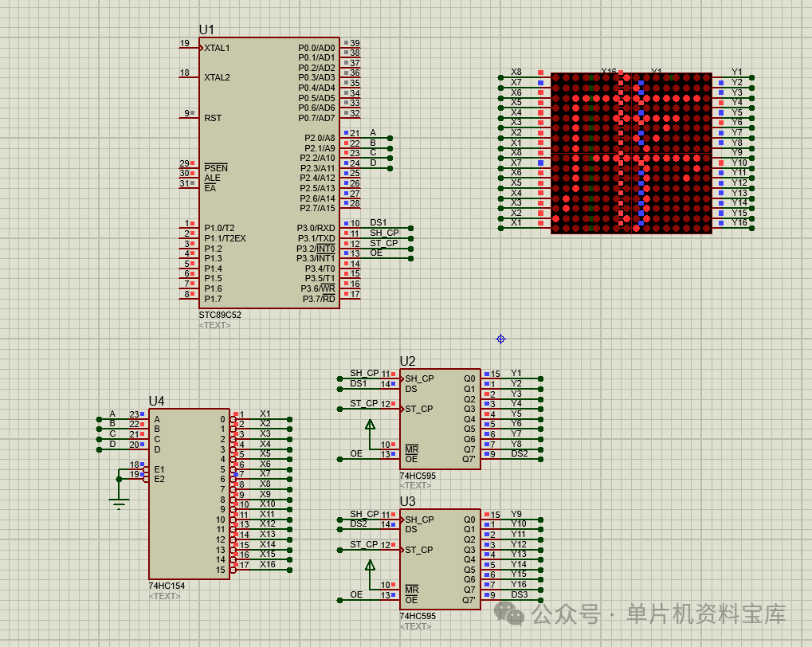Click the SH_CP net label at U1 pin 11
The image size is (812, 647).
tap(384, 233)
